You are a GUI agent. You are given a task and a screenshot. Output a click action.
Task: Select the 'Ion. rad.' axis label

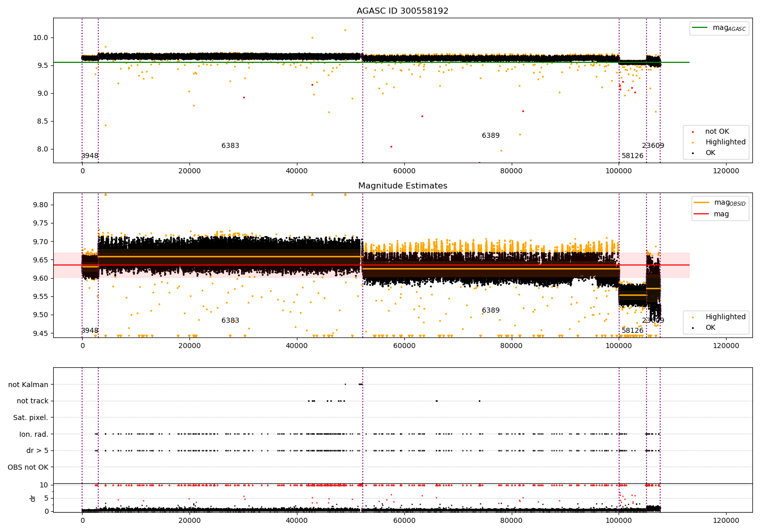[34, 434]
